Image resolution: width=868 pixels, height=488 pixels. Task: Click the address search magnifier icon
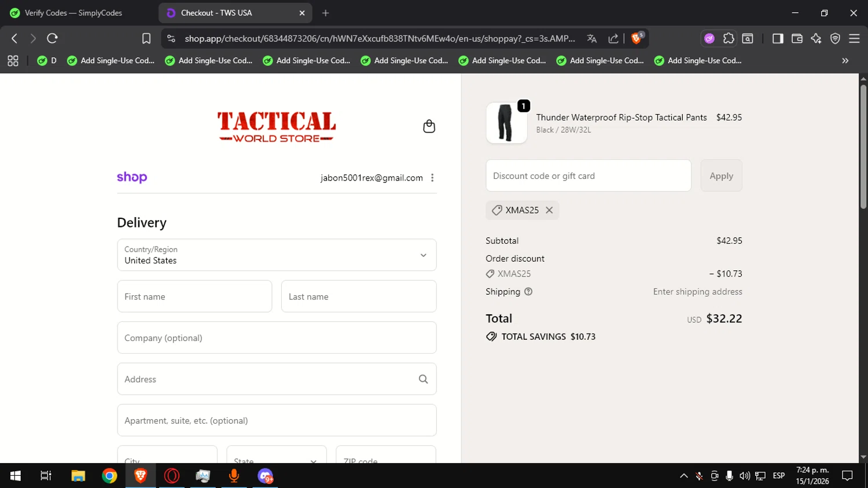423,379
